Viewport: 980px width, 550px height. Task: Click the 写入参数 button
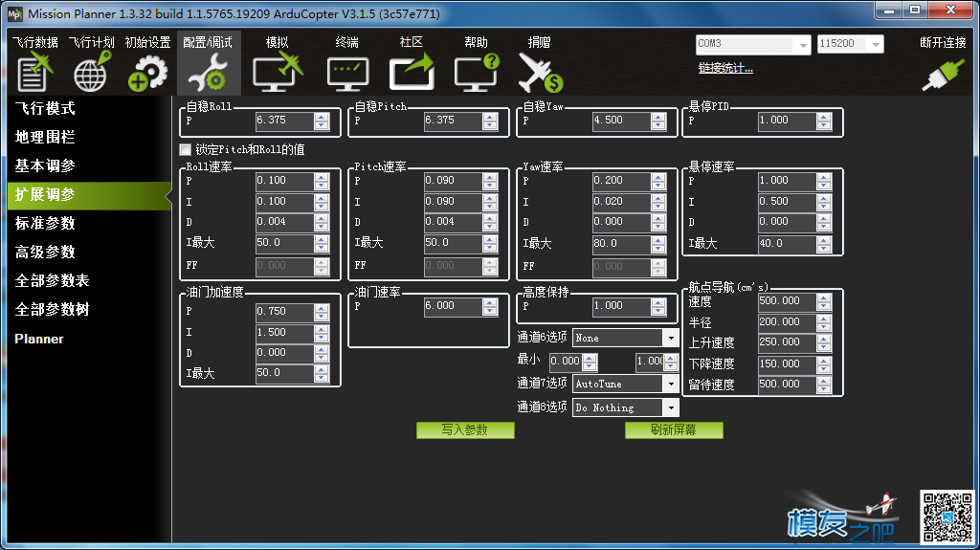465,430
